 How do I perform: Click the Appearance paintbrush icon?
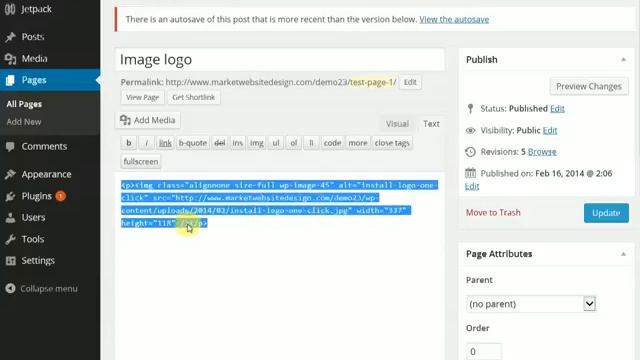[10, 175]
